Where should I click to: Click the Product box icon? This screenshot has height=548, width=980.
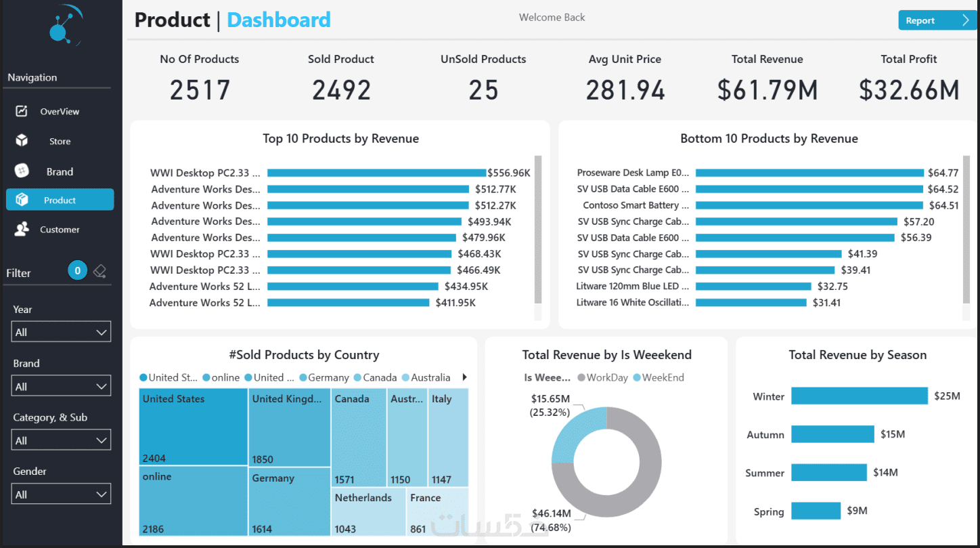click(x=22, y=200)
